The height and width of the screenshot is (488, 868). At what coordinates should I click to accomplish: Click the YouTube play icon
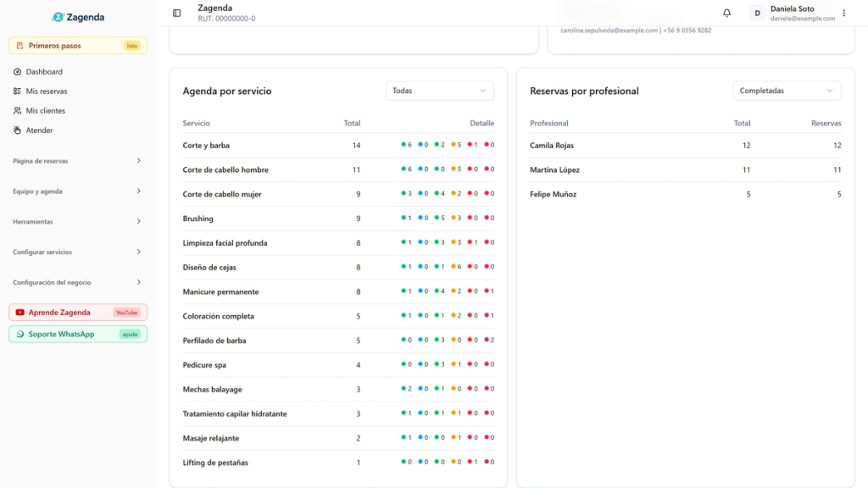(x=20, y=313)
